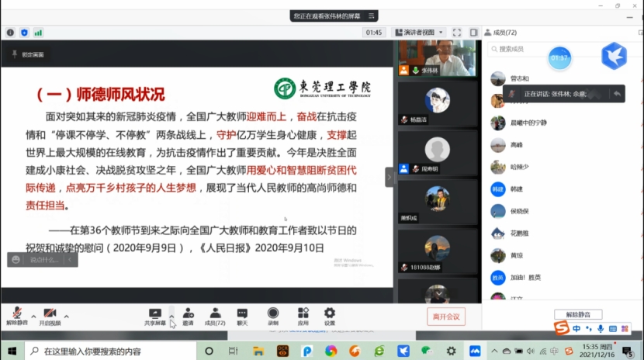Toggle the Members (成员) list in toolbar

tap(214, 314)
